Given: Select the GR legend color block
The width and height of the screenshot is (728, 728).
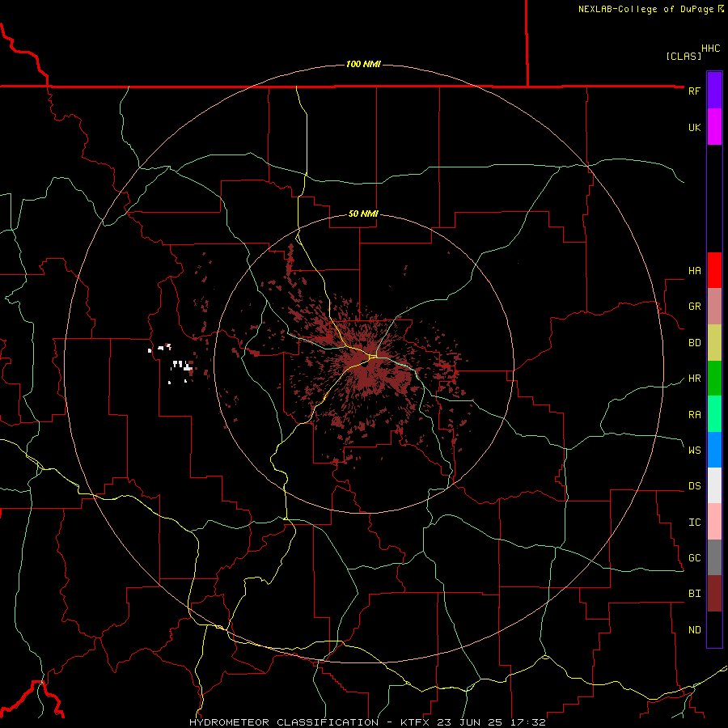Looking at the screenshot, I should point(714,306).
